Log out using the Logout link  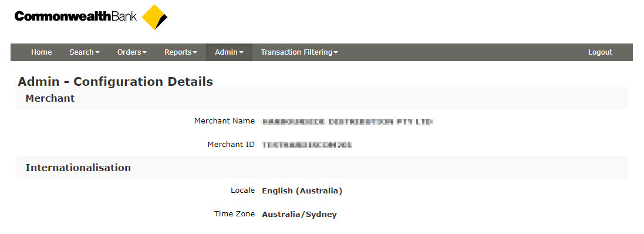600,52
